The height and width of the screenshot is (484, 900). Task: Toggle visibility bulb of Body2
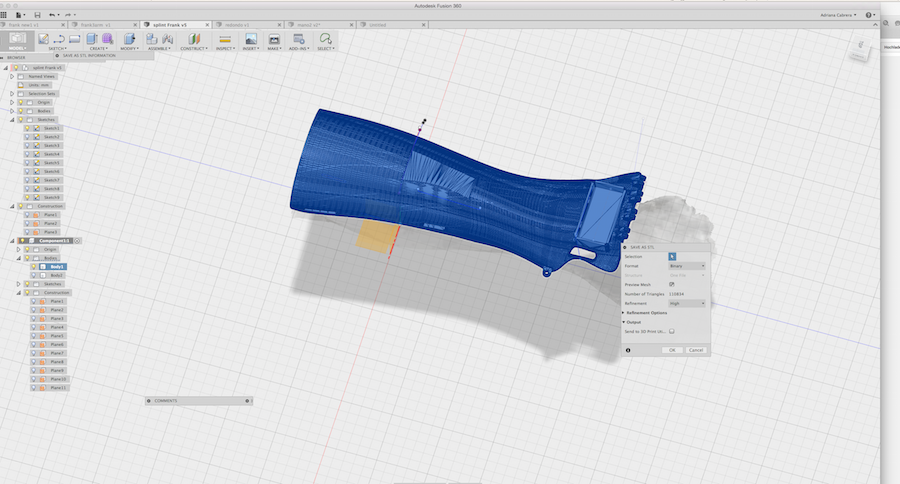point(34,275)
